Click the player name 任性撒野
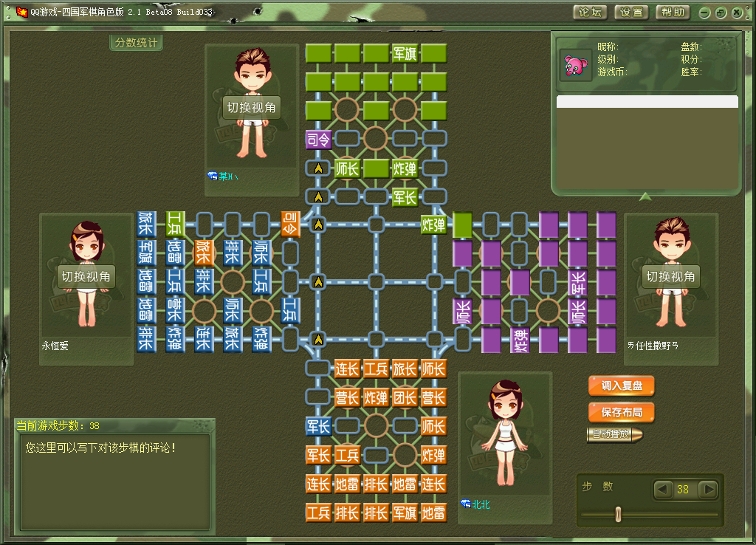Viewport: 756px width, 545px height. [x=653, y=346]
